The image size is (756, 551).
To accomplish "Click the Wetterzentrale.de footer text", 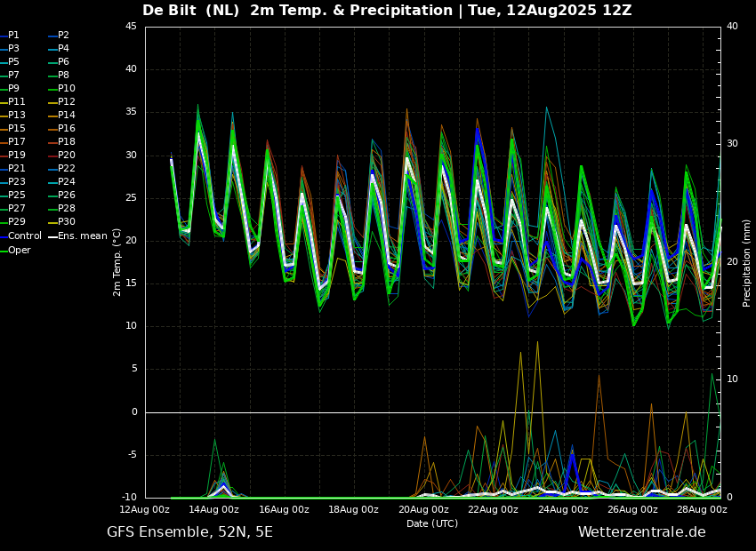I will point(641,532).
